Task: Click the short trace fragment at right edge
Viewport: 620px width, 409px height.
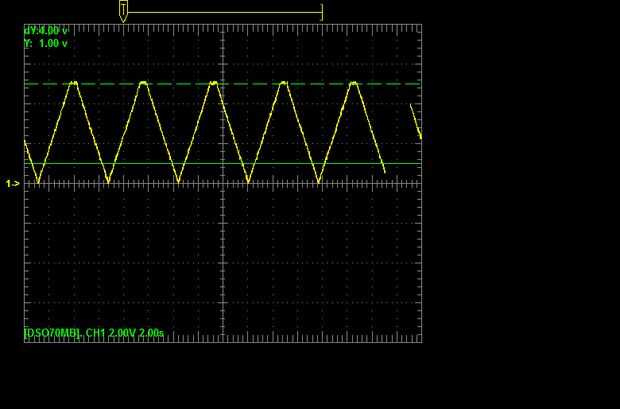Action: click(416, 122)
